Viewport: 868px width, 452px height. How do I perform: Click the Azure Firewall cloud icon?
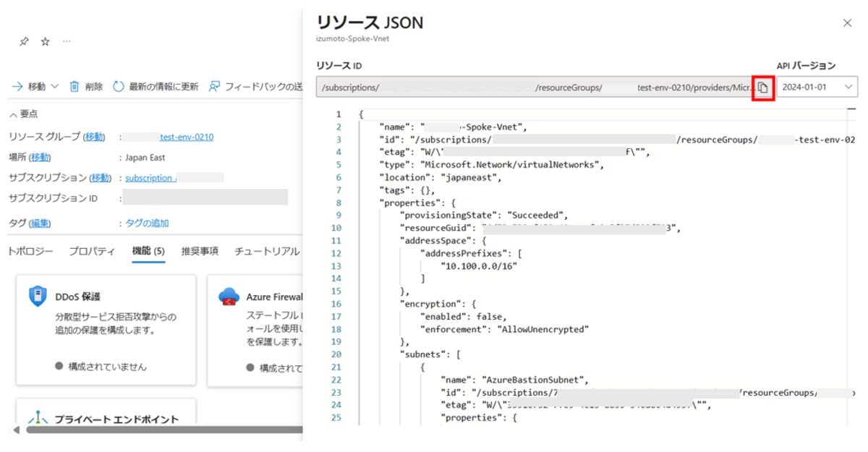pos(228,296)
